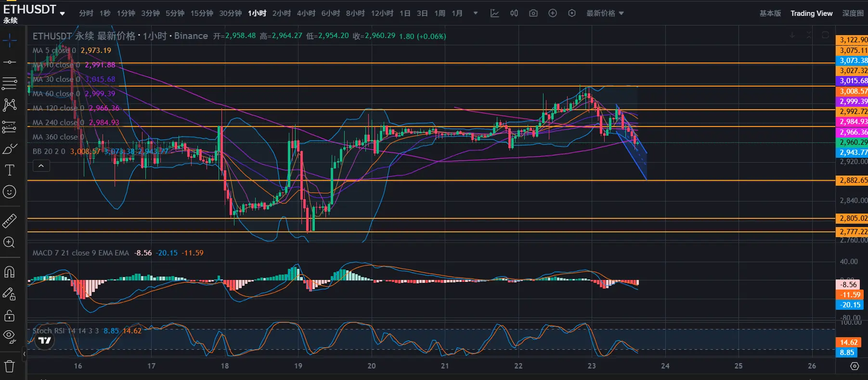Click the MA 360 close indicator legend
The height and width of the screenshot is (380, 868).
[x=58, y=137]
